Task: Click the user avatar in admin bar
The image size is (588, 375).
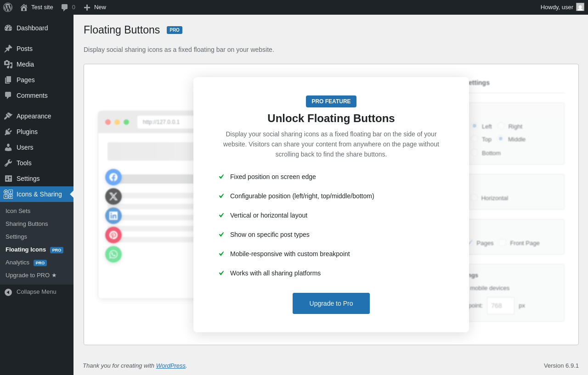Action: point(580,7)
